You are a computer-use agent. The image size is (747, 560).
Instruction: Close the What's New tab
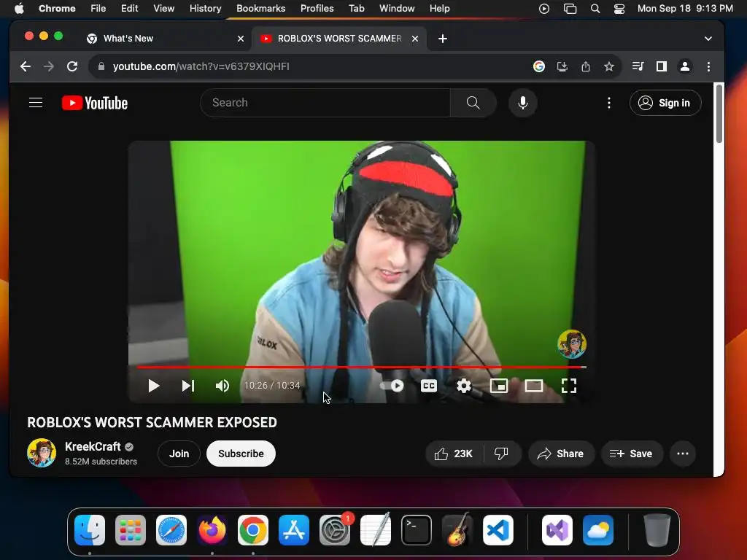(x=241, y=39)
